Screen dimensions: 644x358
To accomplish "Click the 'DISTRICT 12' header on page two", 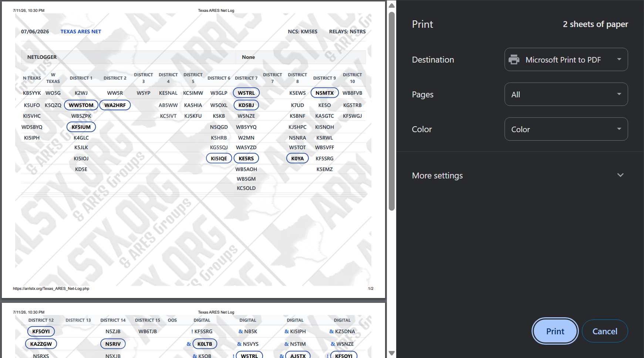I will pyautogui.click(x=41, y=320).
